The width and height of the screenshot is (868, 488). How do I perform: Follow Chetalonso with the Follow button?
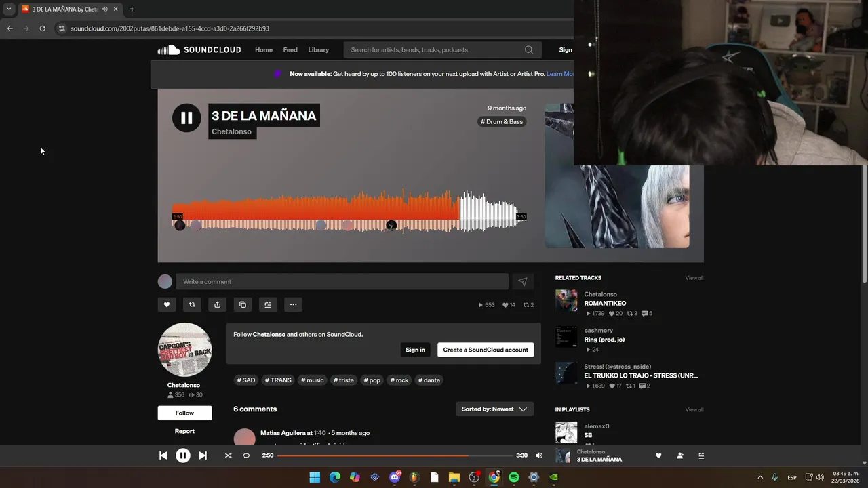pos(184,413)
